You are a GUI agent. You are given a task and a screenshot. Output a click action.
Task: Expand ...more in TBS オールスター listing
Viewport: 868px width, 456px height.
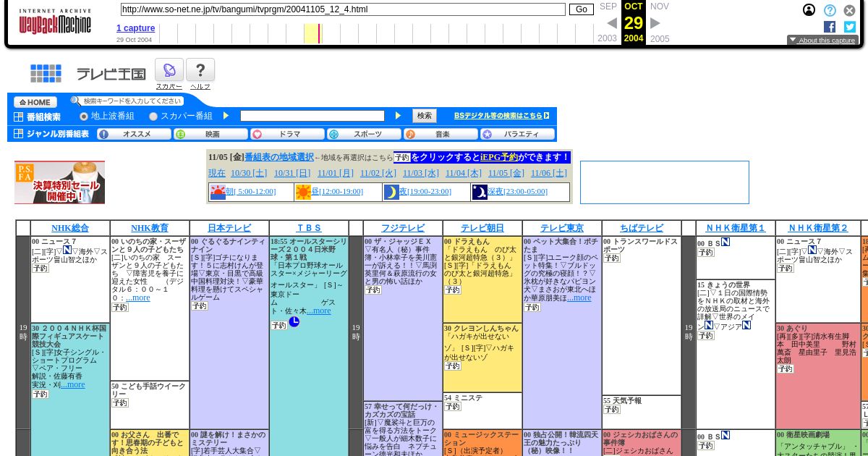318,311
